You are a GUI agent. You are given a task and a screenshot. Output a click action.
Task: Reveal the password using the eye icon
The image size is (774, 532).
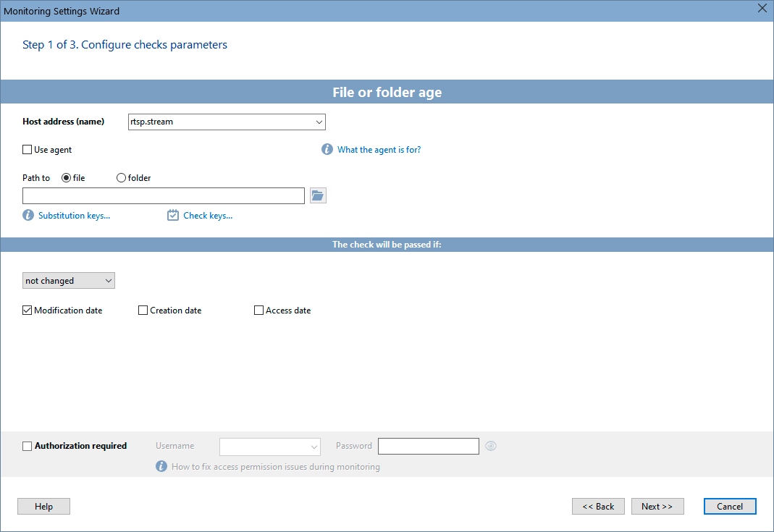click(x=490, y=446)
